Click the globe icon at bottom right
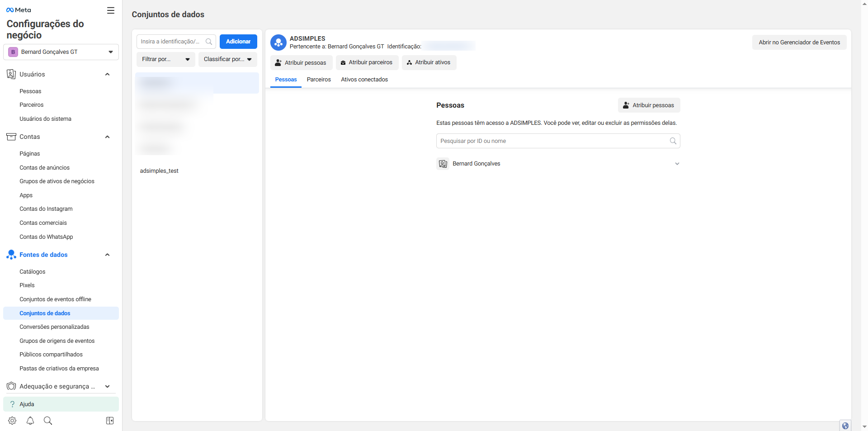The image size is (868, 431). pyautogui.click(x=845, y=426)
